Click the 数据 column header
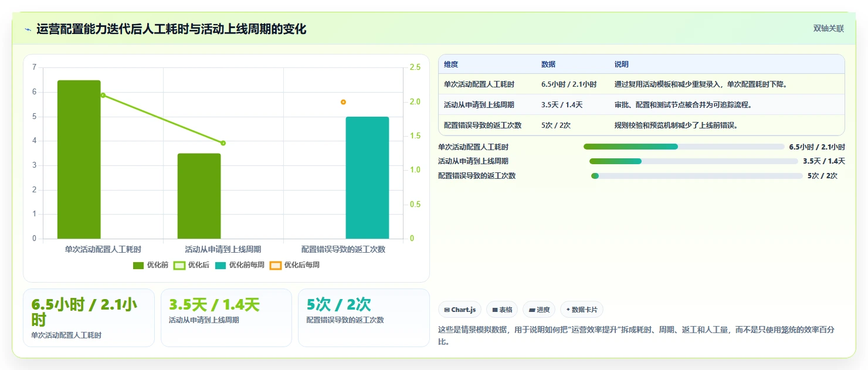Viewport: 868px width, 370px height. [x=548, y=65]
